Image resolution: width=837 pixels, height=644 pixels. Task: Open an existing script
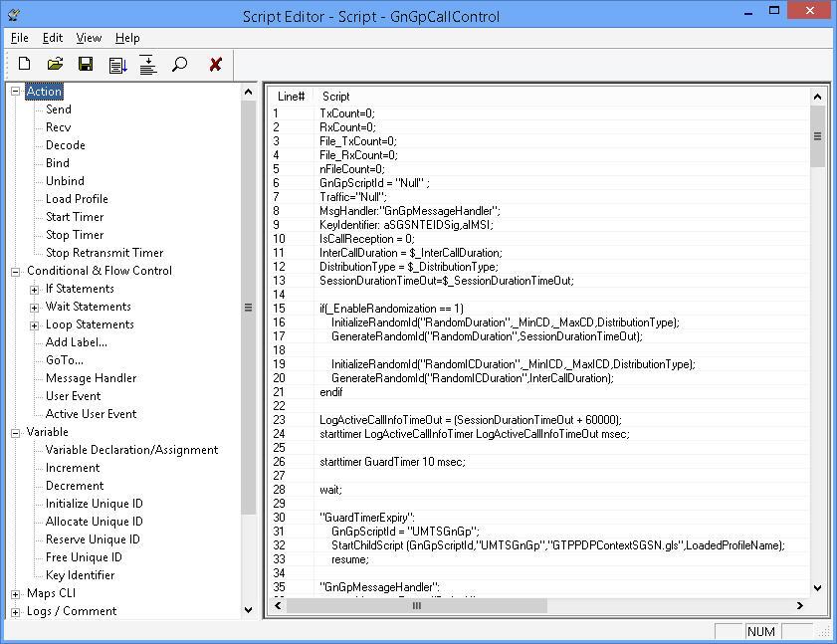tap(55, 64)
